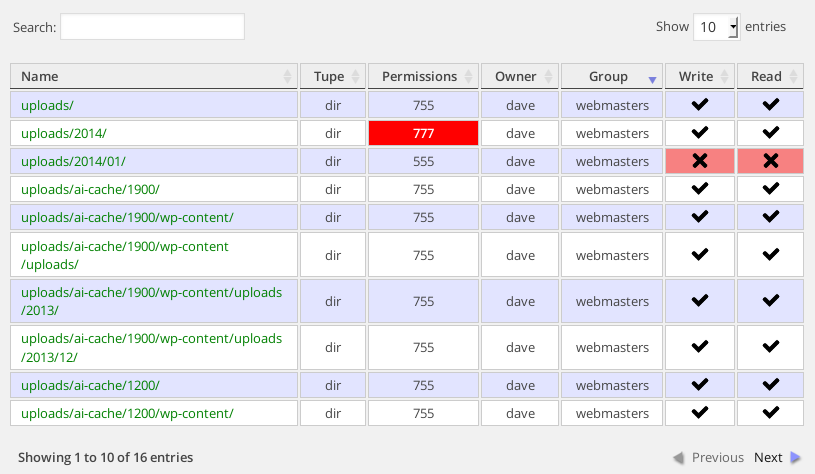
Task: Focus the Search input field
Action: (x=152, y=27)
